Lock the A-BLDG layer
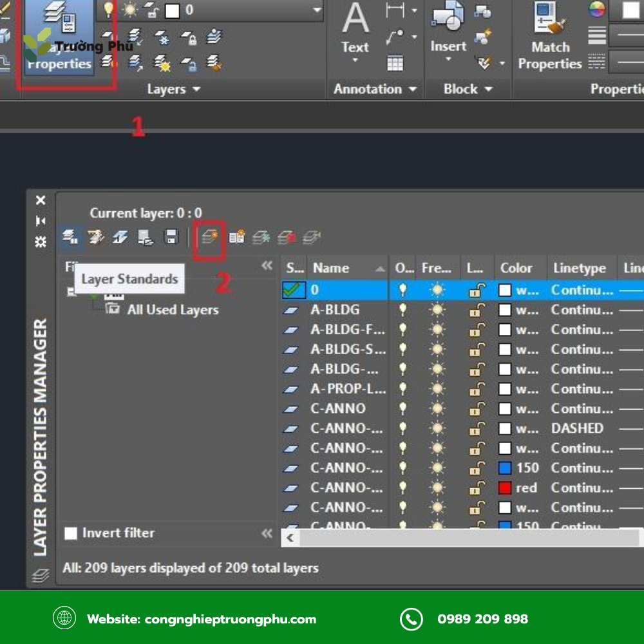This screenshot has height=644, width=644. click(x=477, y=310)
